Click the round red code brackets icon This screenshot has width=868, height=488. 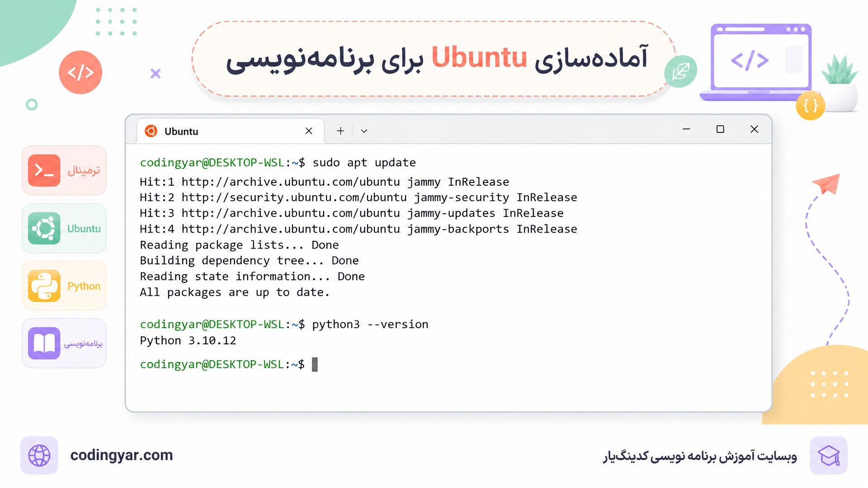(x=80, y=72)
